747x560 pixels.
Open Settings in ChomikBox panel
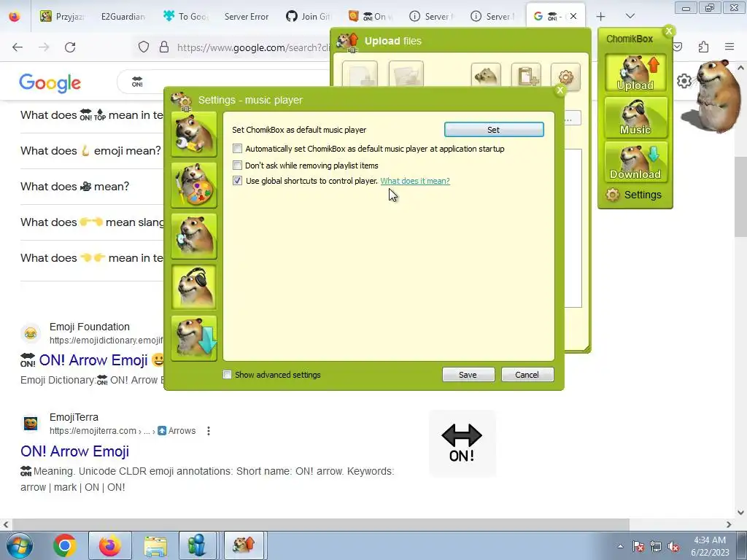(634, 195)
